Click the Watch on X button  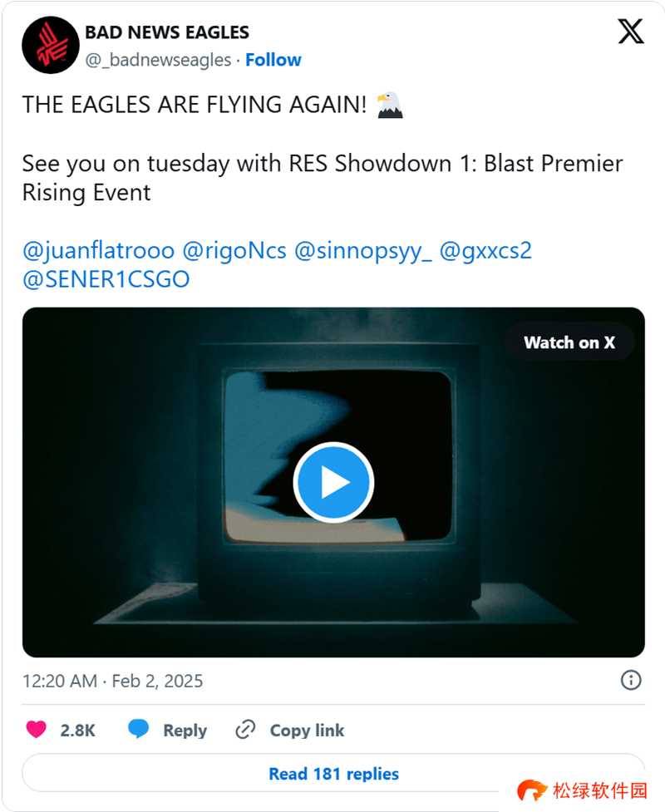click(569, 342)
